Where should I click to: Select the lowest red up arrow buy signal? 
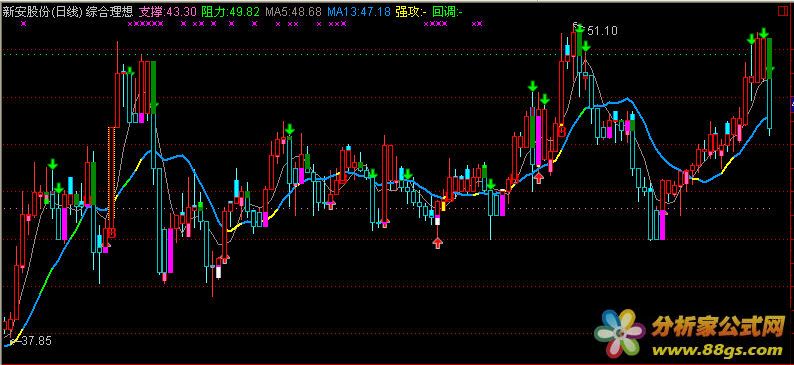[438, 244]
